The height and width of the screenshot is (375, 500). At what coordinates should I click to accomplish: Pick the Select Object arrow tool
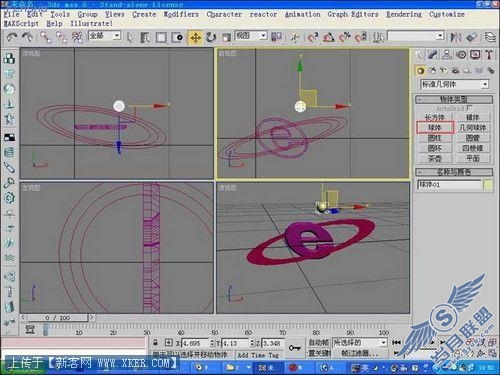tap(130, 37)
